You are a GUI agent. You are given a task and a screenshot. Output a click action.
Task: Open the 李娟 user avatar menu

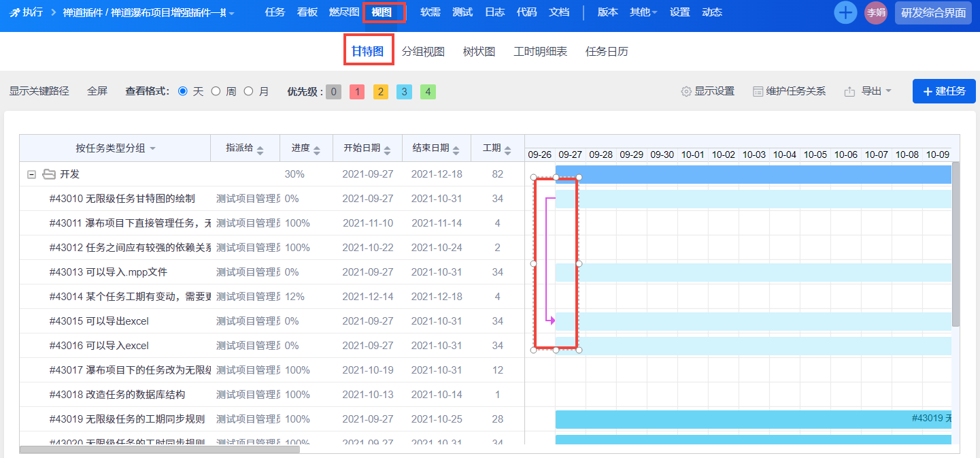tap(875, 13)
